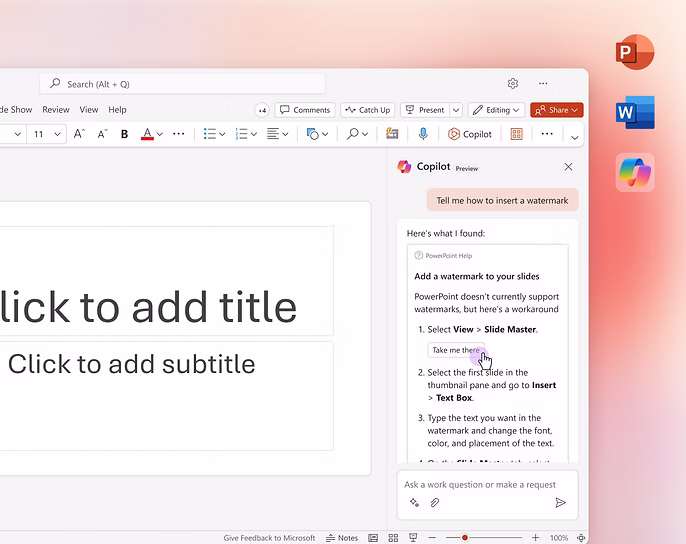Open the ribbon overflow ellipsis
Image resolution: width=686 pixels, height=544 pixels.
[x=547, y=133]
